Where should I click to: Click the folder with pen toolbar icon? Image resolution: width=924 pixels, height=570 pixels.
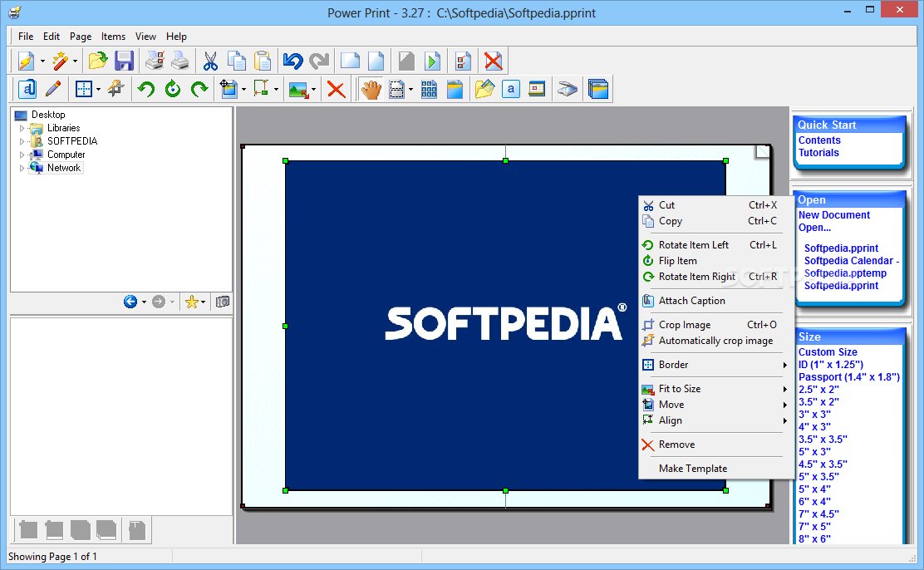click(x=484, y=90)
